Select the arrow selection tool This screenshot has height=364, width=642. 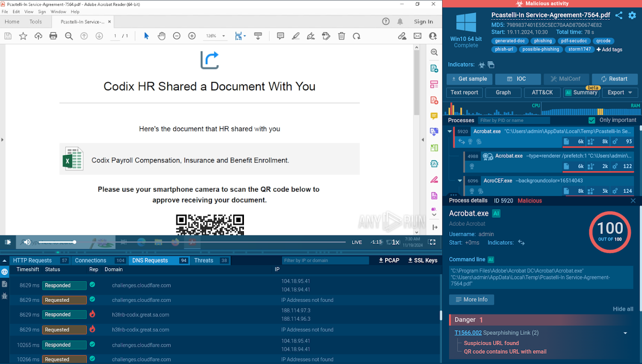coord(146,36)
